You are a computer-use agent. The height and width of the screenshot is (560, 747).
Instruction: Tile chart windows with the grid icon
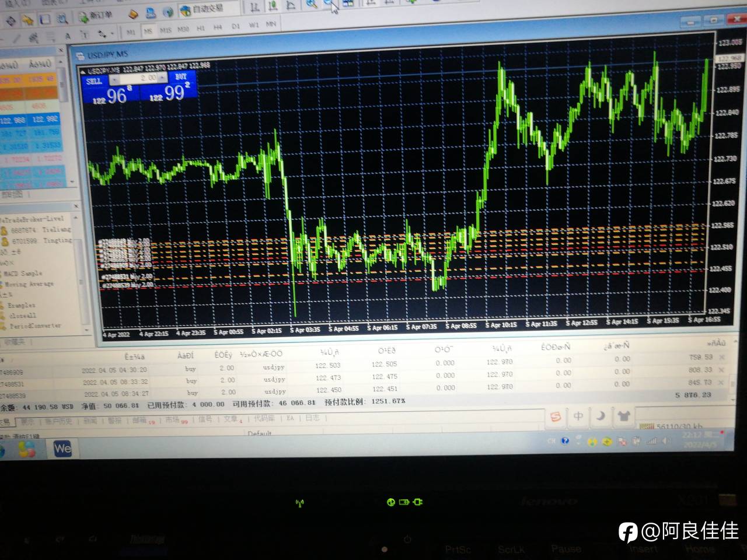348,3
